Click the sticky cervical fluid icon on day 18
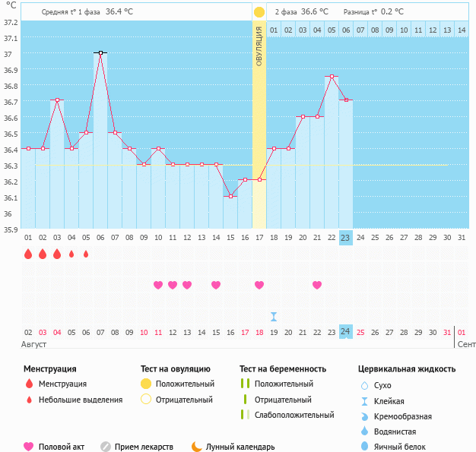Screen dimensions: 476x452 274,316
